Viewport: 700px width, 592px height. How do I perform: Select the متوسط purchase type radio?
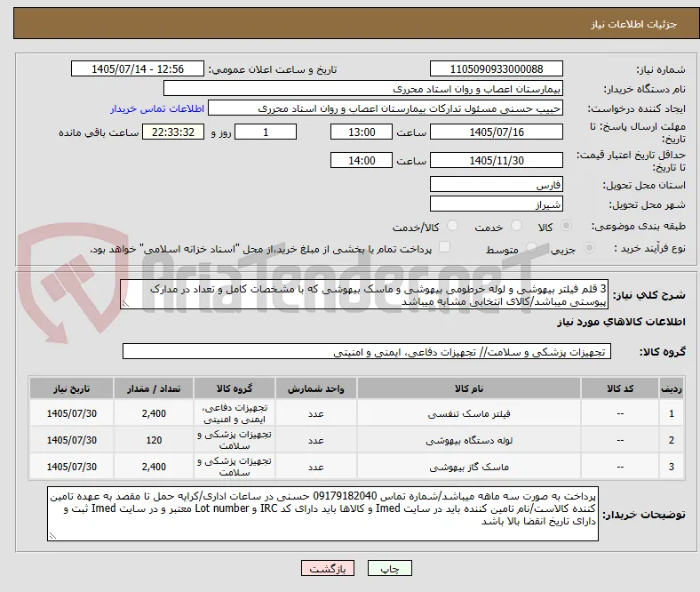531,247
